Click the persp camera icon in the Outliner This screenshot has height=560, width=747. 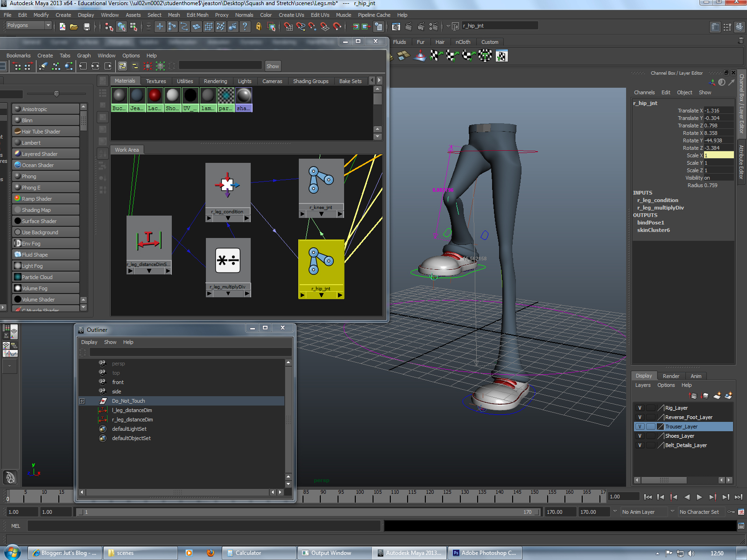102,364
